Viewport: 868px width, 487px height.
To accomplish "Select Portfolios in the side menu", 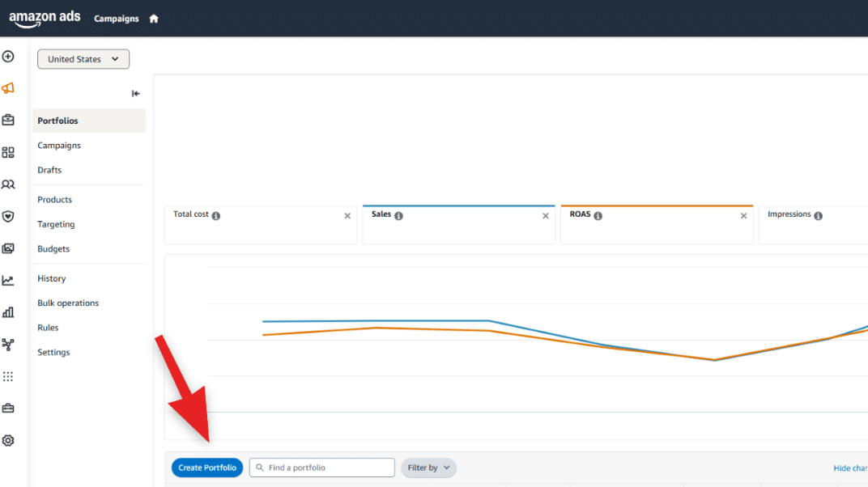I will pyautogui.click(x=89, y=121).
